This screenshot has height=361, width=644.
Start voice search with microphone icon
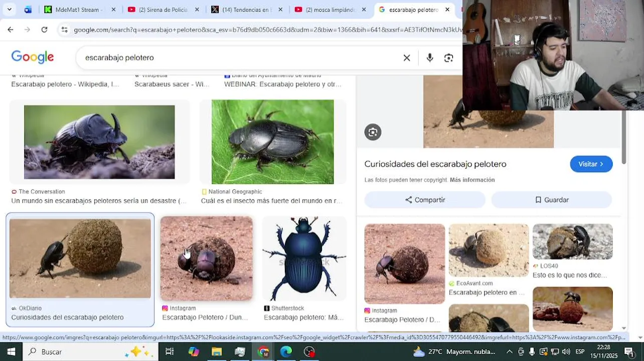tap(430, 58)
